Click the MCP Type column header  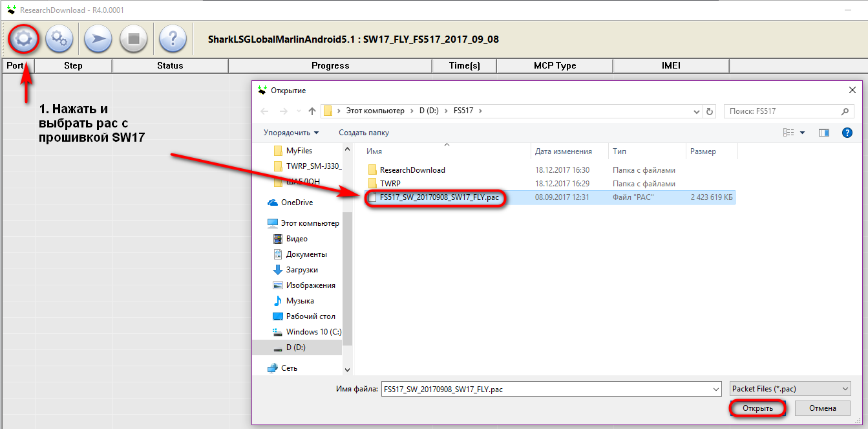555,65
